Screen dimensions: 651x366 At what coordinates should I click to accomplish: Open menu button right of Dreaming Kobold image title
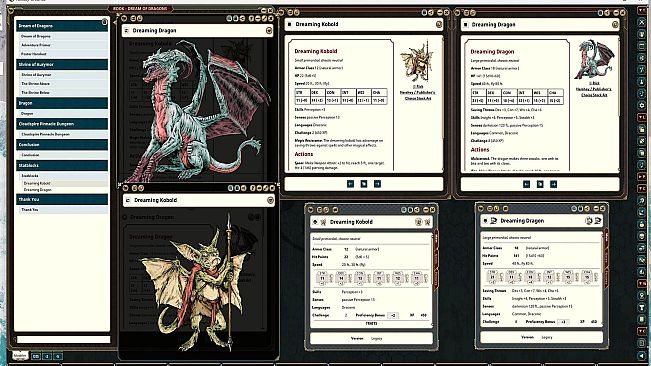pyautogui.click(x=270, y=200)
